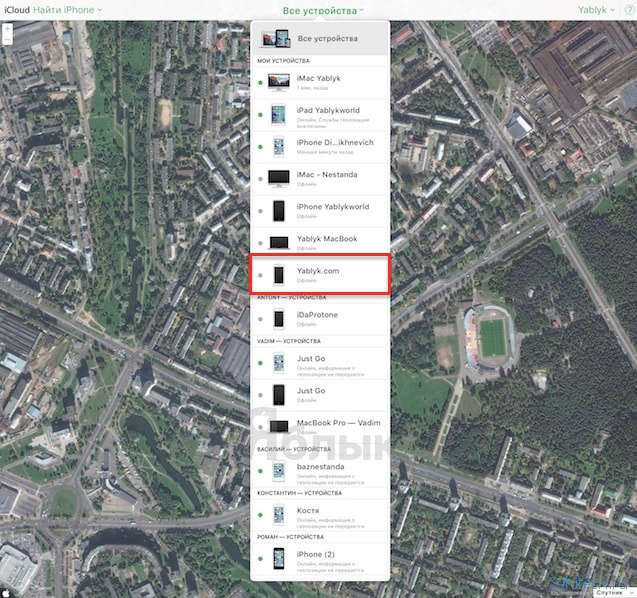Select Yablyk.com offline device
Viewport: 637px width, 598px height.
(320, 275)
